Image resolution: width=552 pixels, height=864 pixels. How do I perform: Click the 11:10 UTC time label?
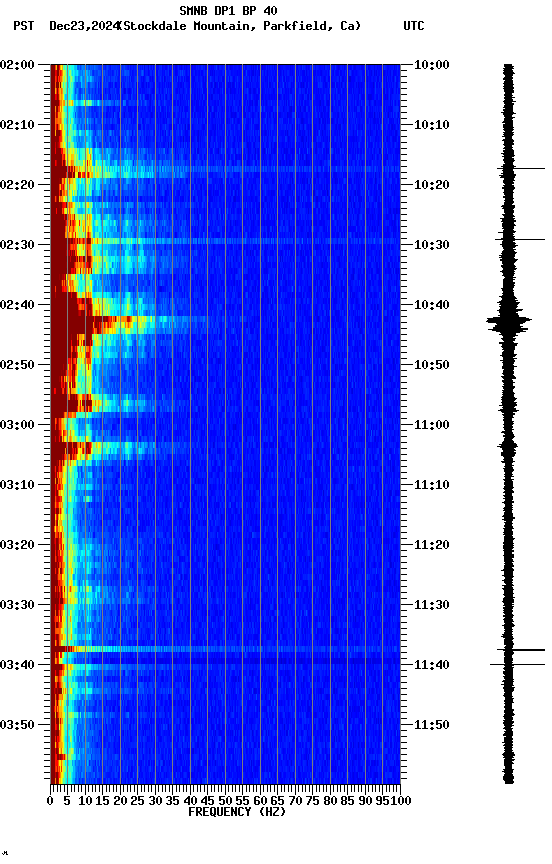432,485
